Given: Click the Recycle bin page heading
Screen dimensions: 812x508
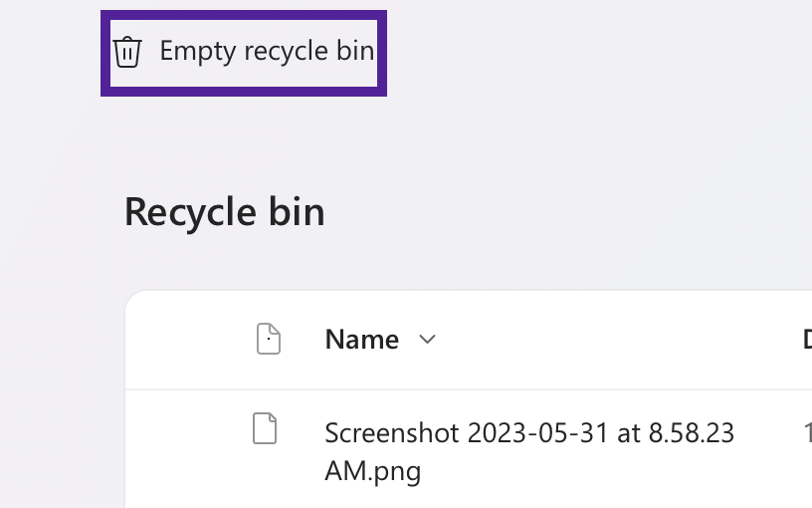Looking at the screenshot, I should (x=224, y=212).
